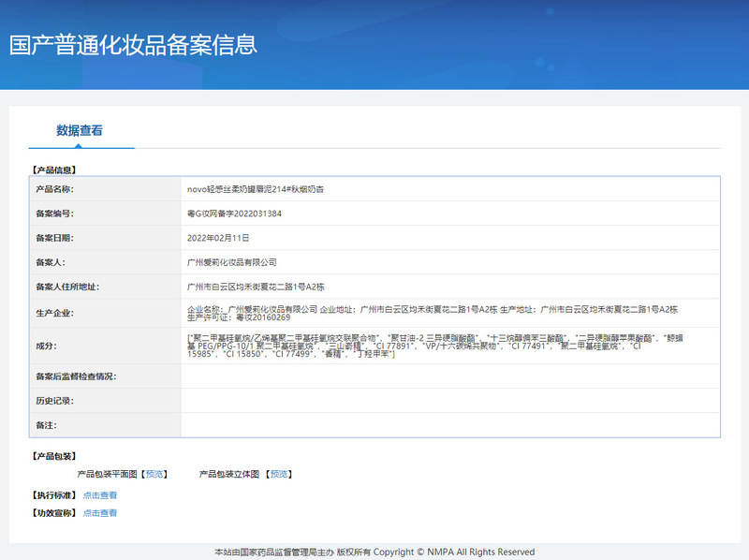
Task: Click the 备案后监督检查情况 label
Action: [76, 376]
